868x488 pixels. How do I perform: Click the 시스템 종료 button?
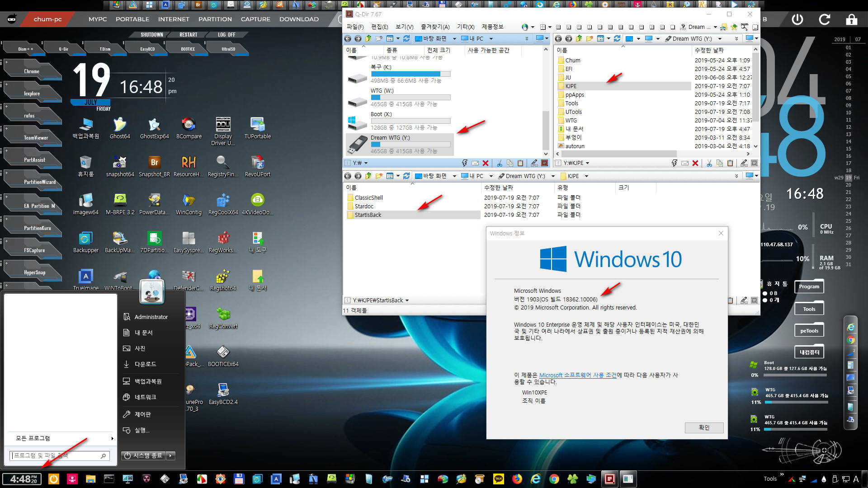(x=143, y=456)
